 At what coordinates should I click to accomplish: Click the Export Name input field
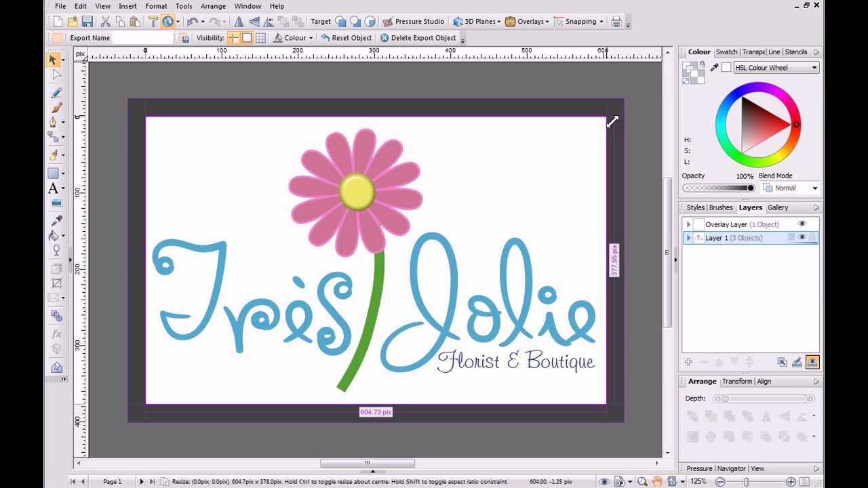tap(142, 38)
